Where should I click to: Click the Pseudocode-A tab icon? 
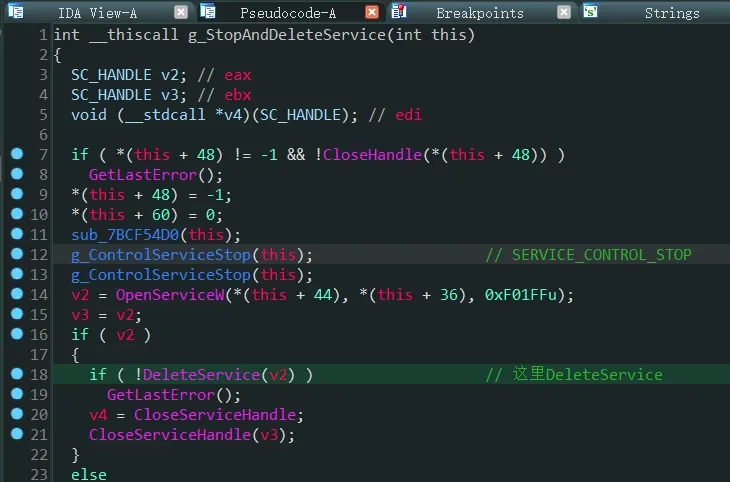[x=208, y=11]
